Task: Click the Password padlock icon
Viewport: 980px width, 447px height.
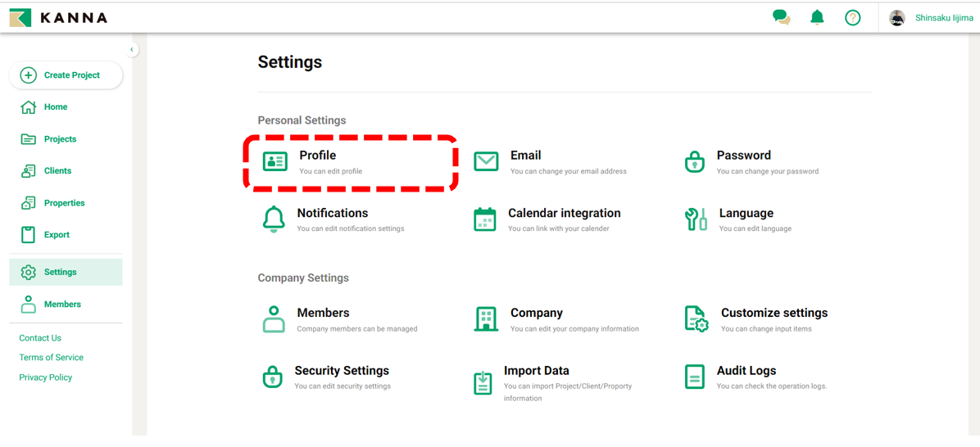Action: point(694,162)
